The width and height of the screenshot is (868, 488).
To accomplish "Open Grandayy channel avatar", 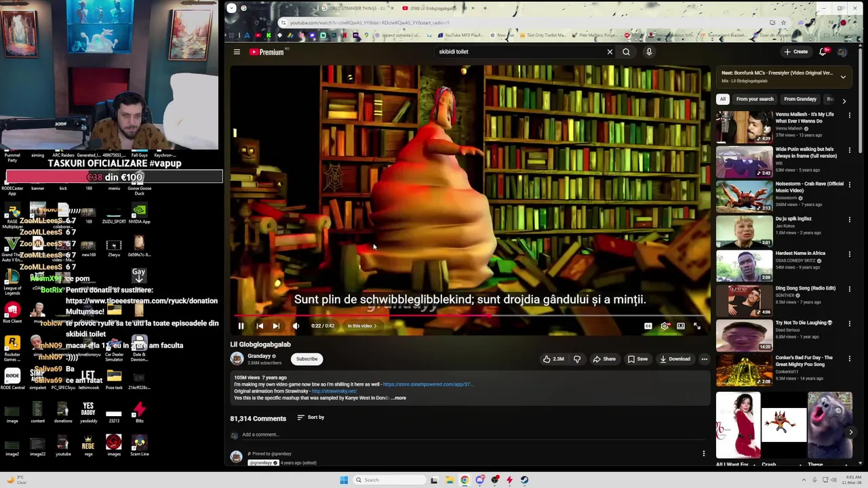I will tap(237, 359).
